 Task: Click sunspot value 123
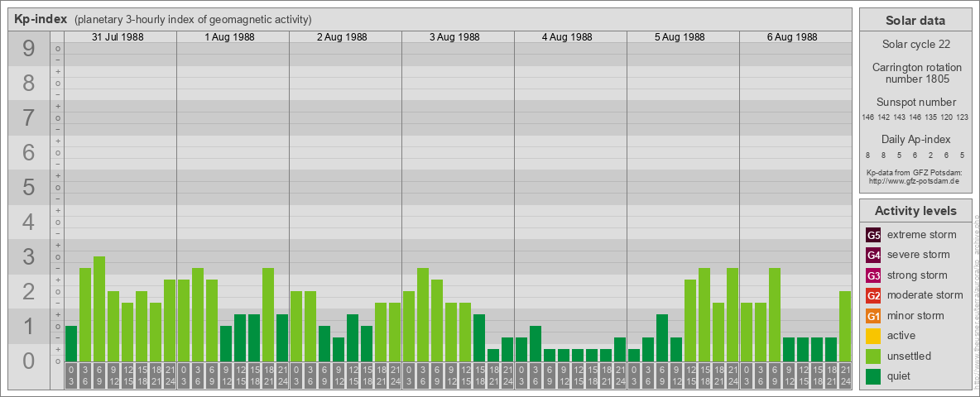click(963, 117)
